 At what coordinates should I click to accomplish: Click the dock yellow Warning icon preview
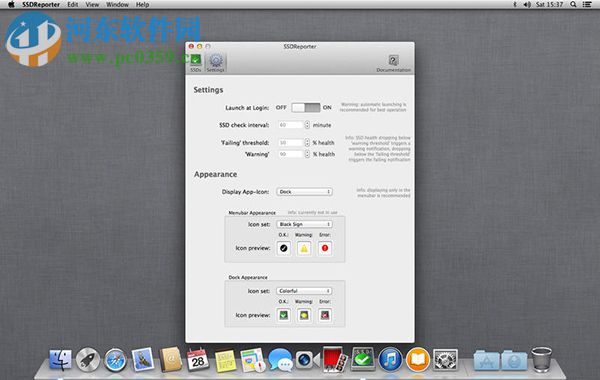click(x=304, y=315)
